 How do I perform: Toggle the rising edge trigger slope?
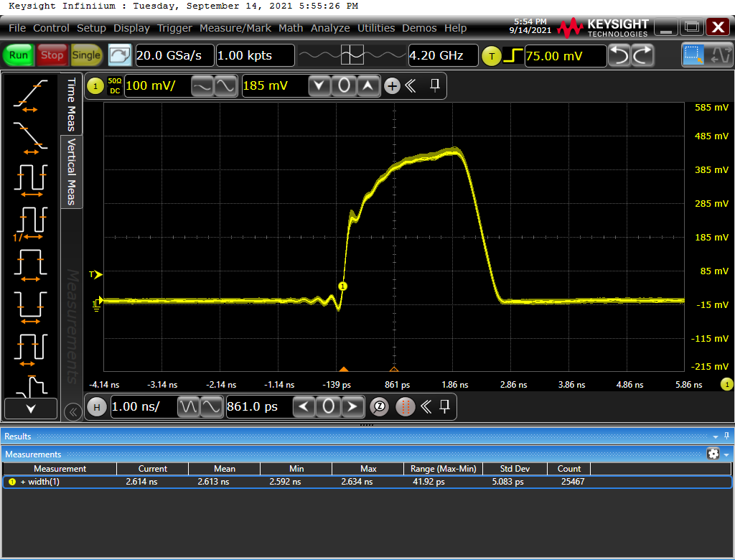[x=512, y=55]
